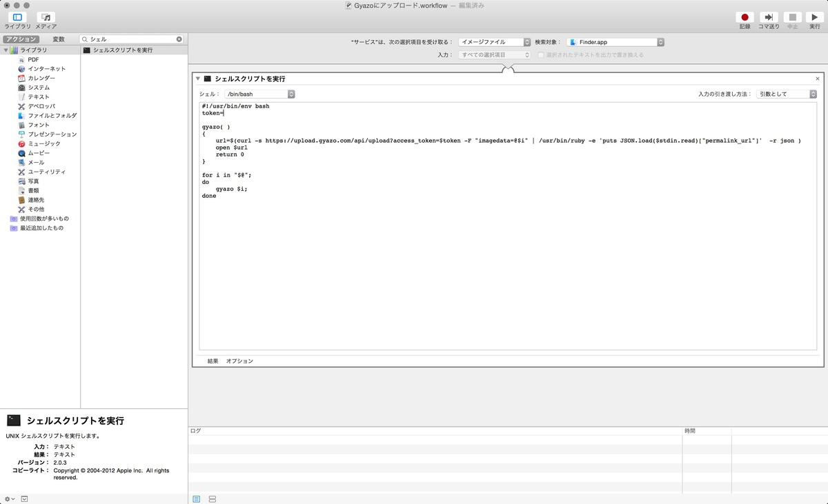Select the ミュージック library category
Screen dimensions: 828x504
(44, 143)
